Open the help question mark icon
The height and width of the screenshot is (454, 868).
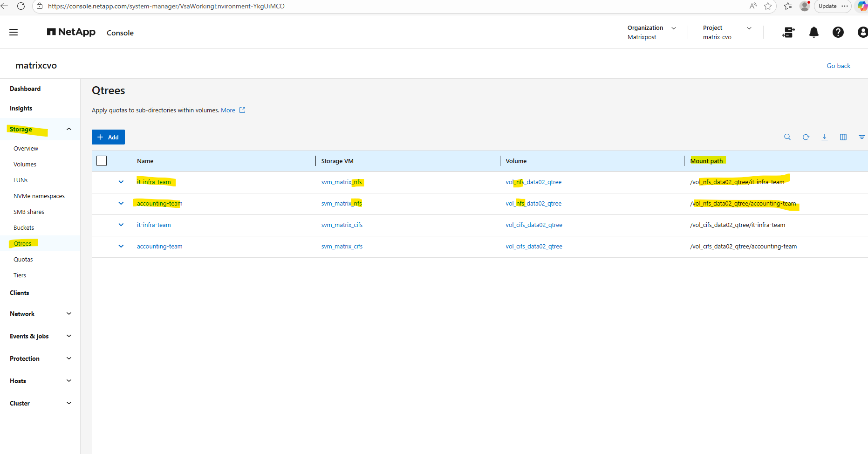[838, 32]
